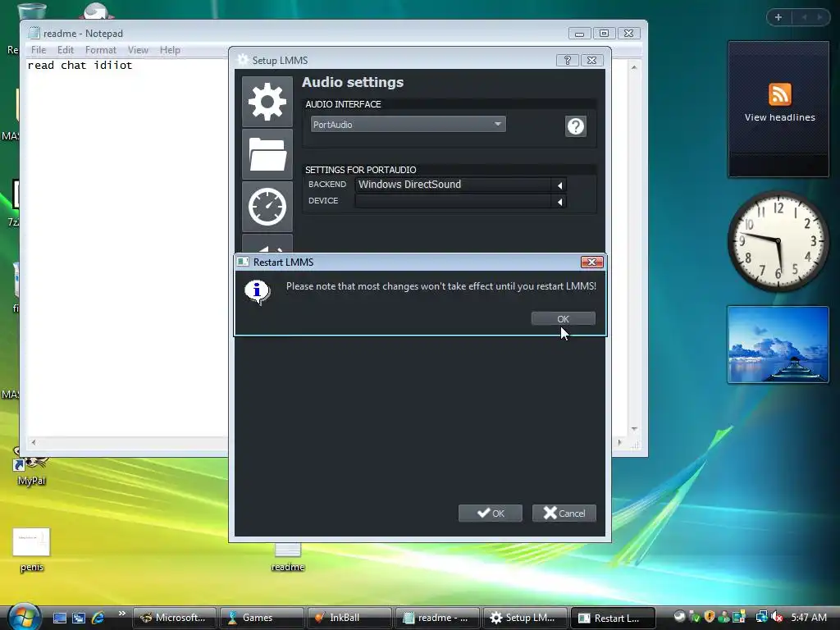Screen dimensions: 840x630
Task: Click OK in the Restart LMMS dialog
Action: pos(563,319)
